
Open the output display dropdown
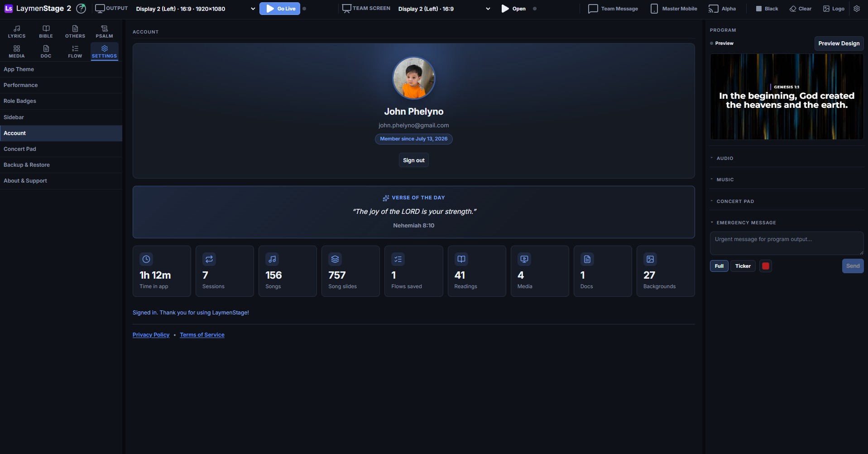point(196,9)
